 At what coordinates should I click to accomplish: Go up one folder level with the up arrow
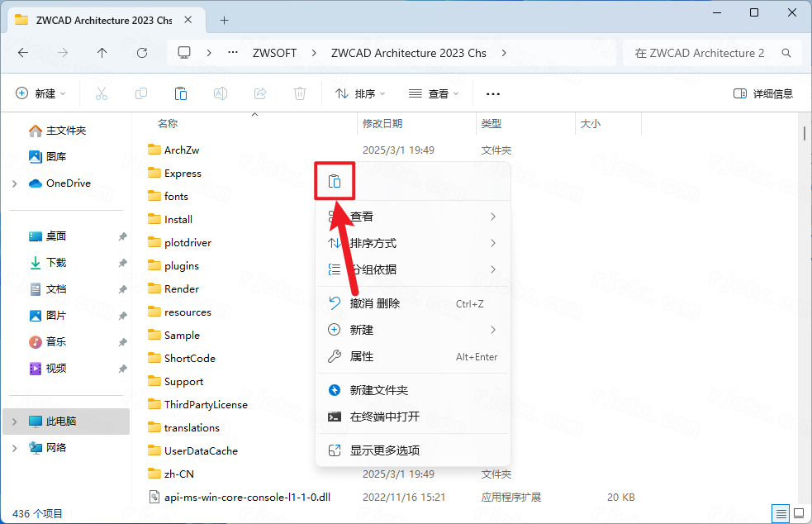pyautogui.click(x=102, y=53)
